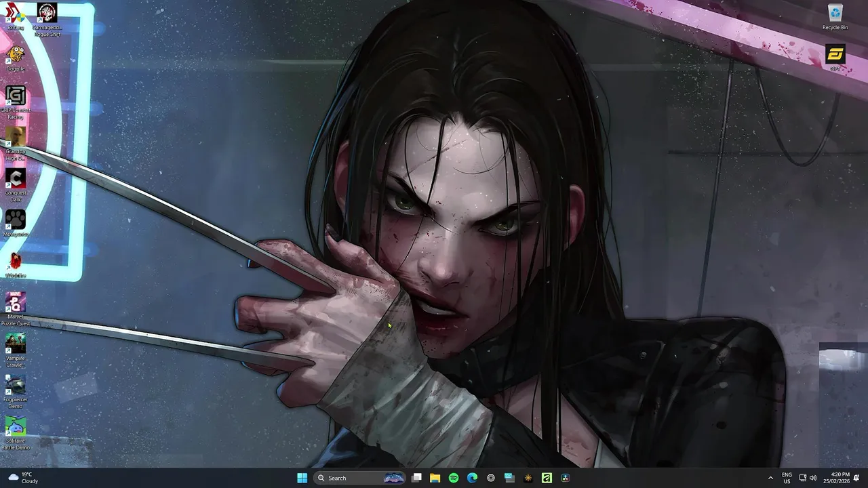Open the weather widget showing 19°C Cloudy
This screenshot has height=488, width=868.
tap(23, 478)
